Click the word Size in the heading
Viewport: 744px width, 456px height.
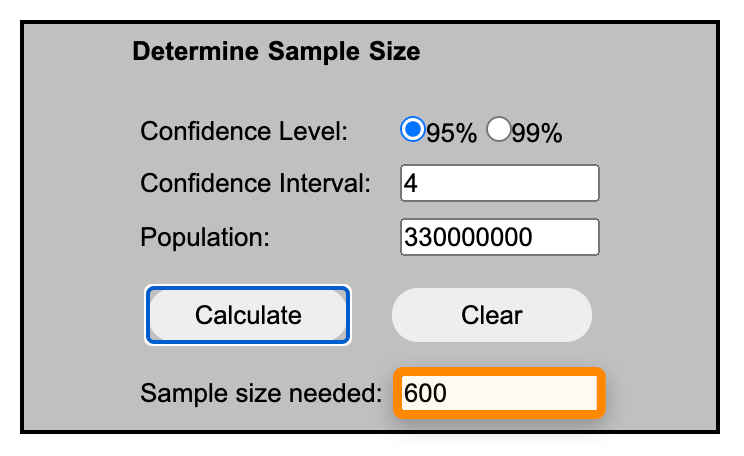coord(393,52)
